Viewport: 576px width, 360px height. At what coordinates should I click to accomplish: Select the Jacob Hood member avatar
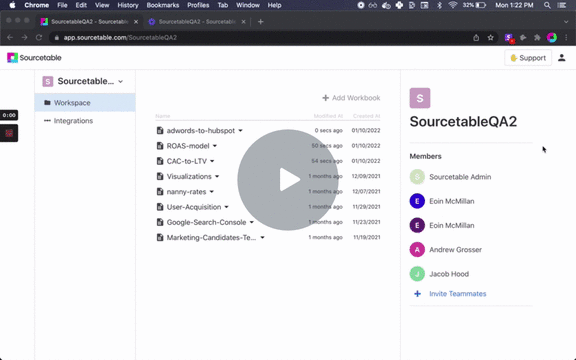tap(417, 274)
